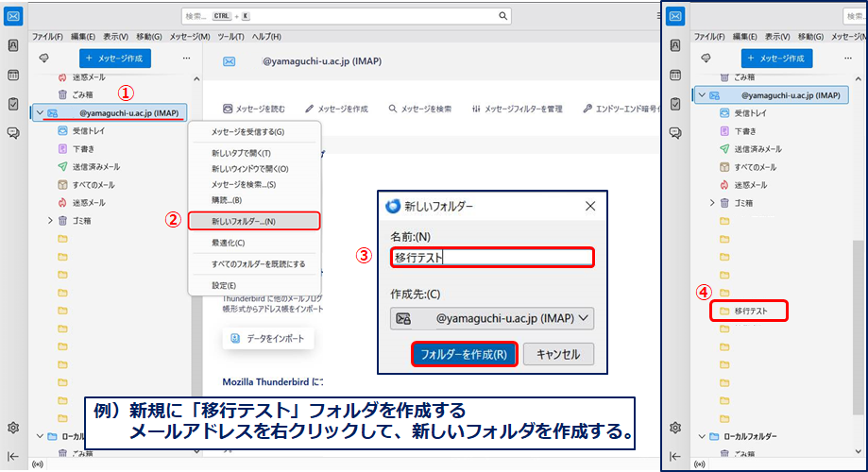
Task: Click get messages cloud icon, left window
Action: pyautogui.click(x=43, y=59)
